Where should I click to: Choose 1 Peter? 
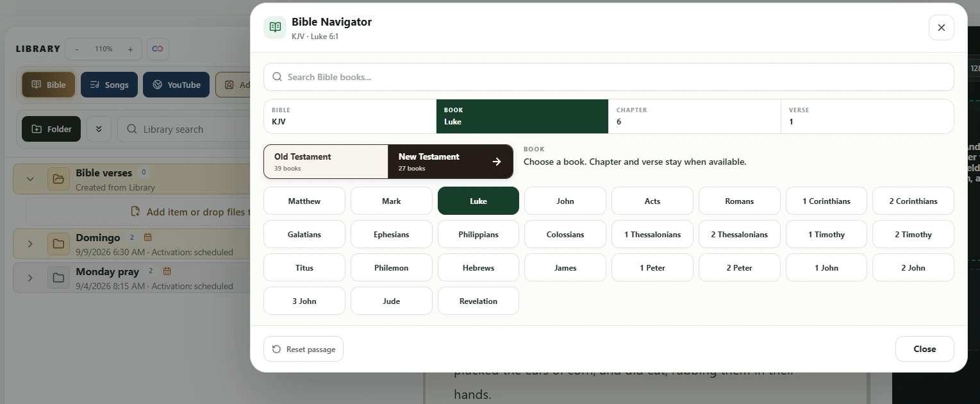point(652,267)
